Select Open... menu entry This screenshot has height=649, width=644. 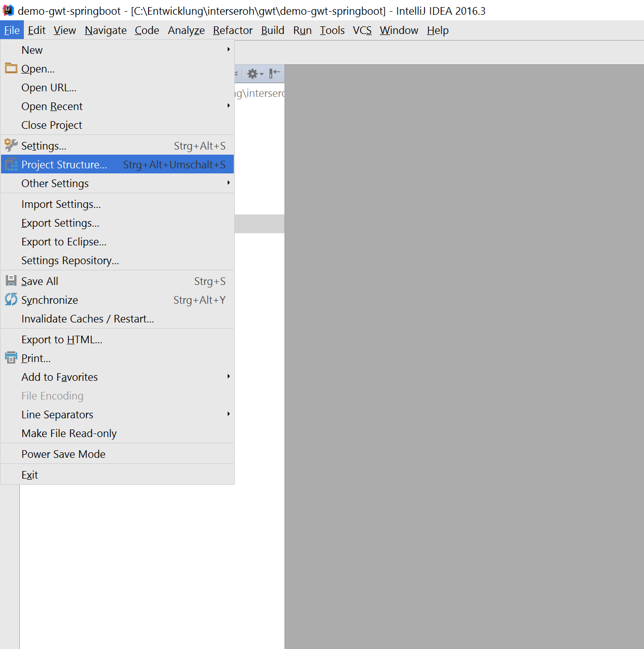[x=118, y=68]
